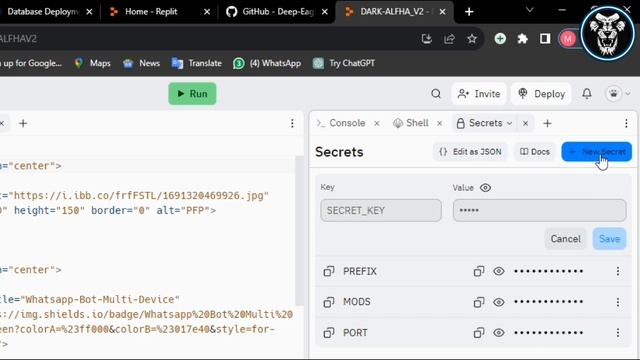Click the New Secret button
Image resolution: width=640 pixels, height=360 pixels.
tap(597, 152)
